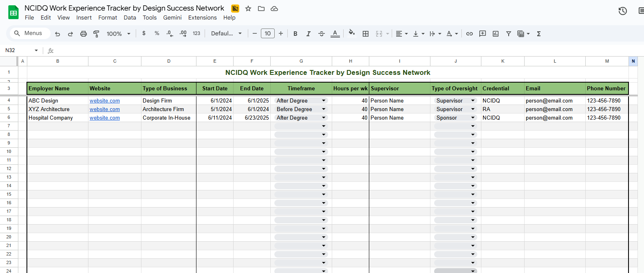
Task: Format as percent icon
Action: [157, 33]
